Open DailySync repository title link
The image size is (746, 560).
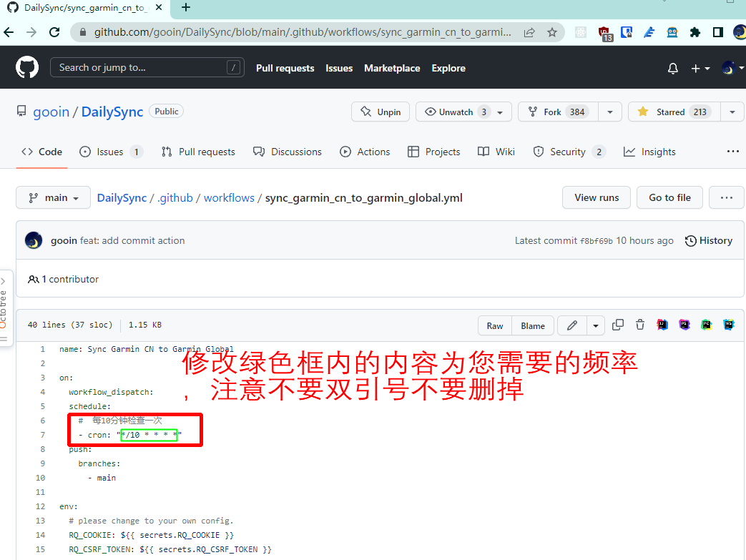[x=112, y=112]
